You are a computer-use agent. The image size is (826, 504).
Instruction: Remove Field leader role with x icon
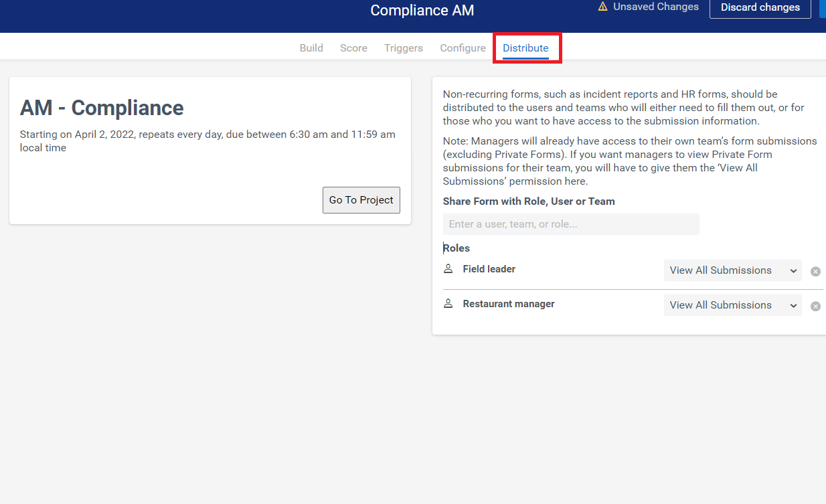coord(815,272)
